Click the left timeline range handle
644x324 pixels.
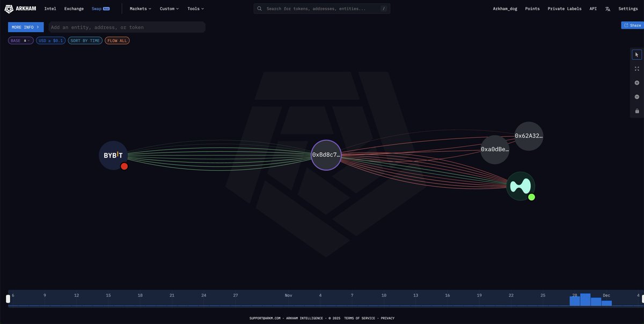coord(8,299)
